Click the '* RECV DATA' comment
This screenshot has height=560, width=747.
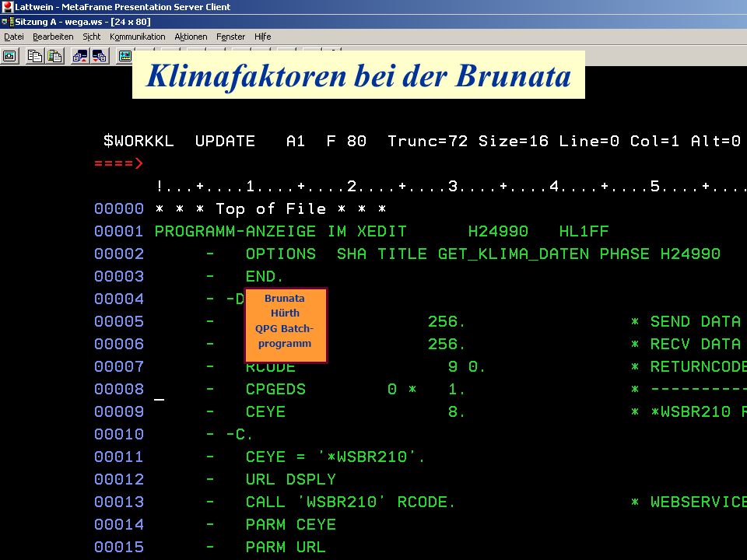coord(686,344)
